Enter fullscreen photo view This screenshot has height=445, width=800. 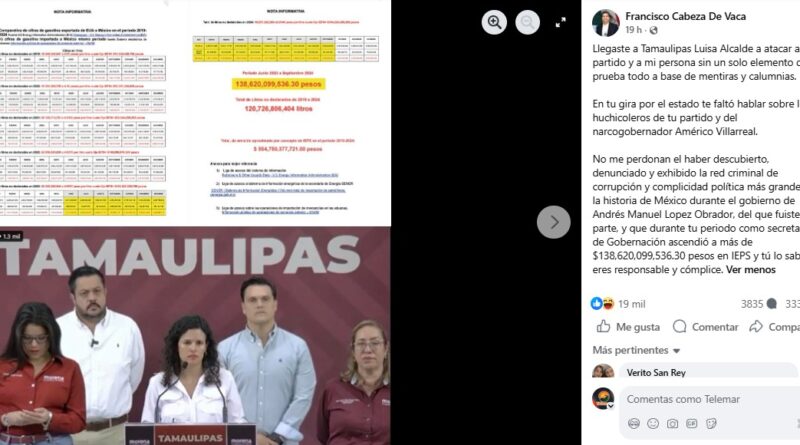click(x=561, y=22)
